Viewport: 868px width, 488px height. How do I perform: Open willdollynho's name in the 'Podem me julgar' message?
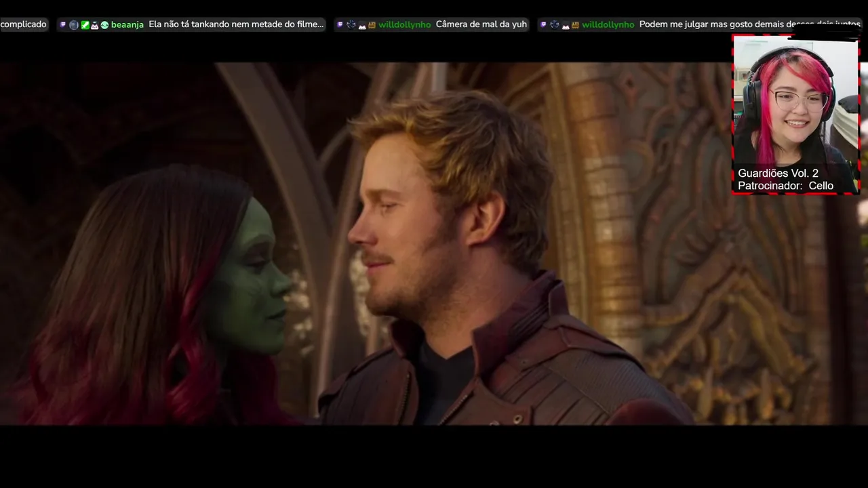coord(608,24)
